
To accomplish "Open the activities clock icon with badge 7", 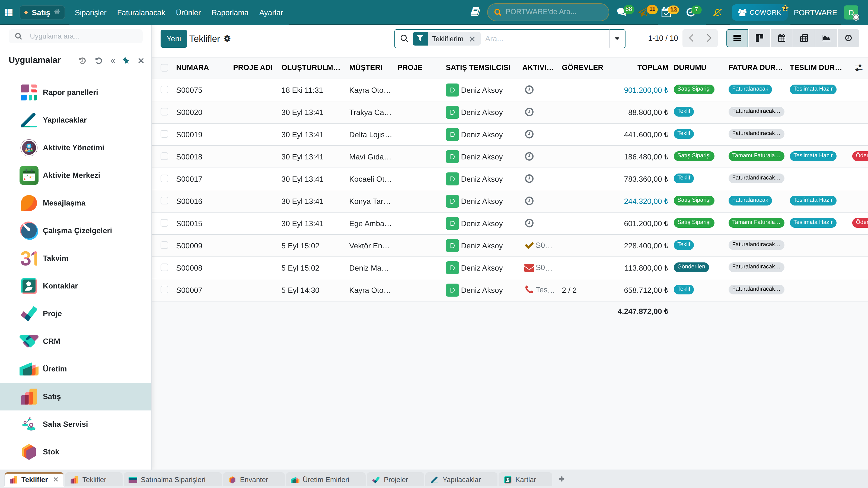I will 690,12.
